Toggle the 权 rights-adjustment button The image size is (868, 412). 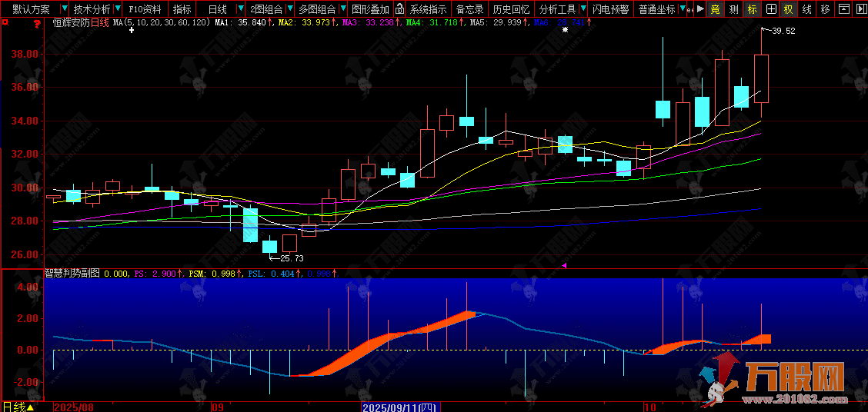click(x=788, y=9)
